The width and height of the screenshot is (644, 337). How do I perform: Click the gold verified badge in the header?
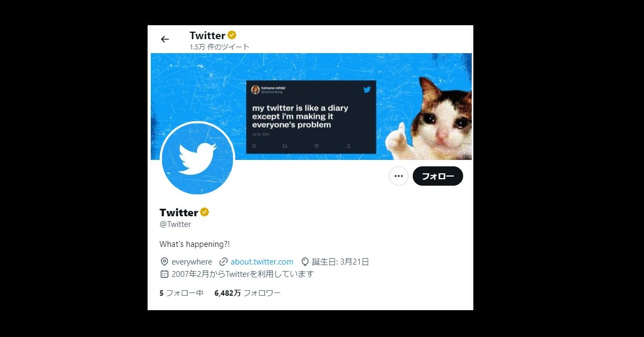point(232,35)
